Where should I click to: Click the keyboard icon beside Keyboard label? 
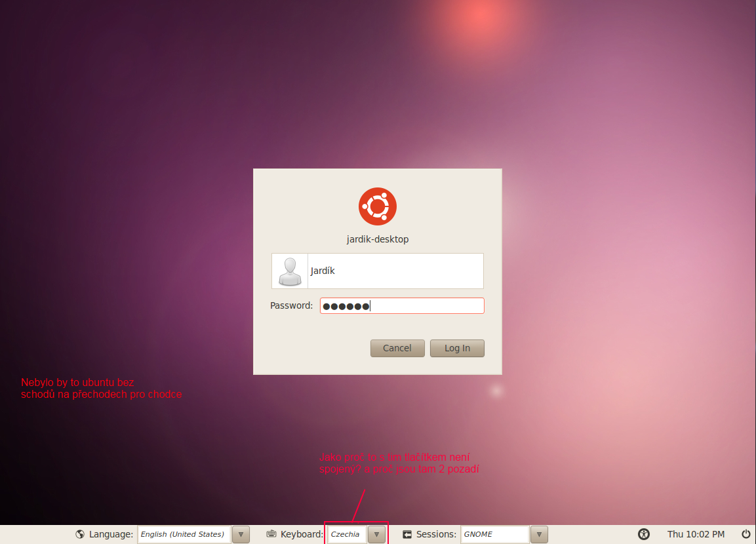click(x=271, y=534)
